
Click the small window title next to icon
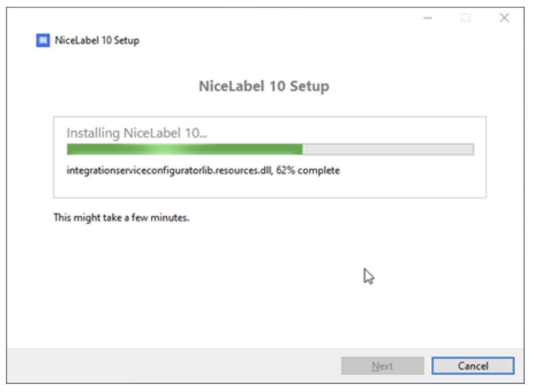coord(97,41)
